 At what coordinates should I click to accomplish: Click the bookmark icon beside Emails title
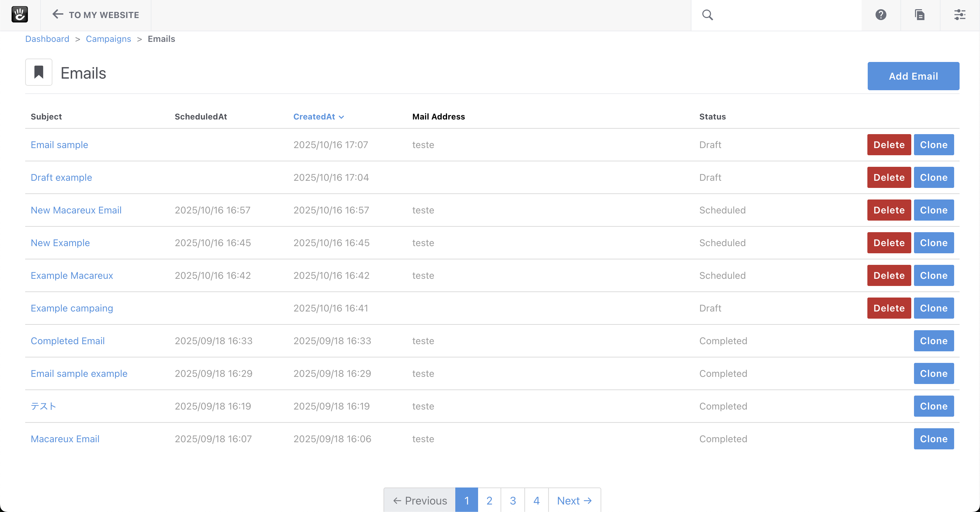(39, 72)
